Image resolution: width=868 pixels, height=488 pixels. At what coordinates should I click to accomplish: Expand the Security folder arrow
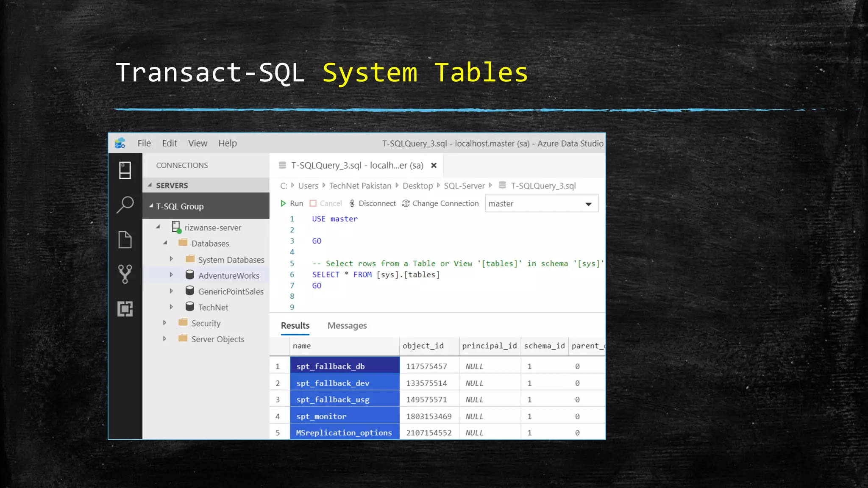pyautogui.click(x=164, y=323)
